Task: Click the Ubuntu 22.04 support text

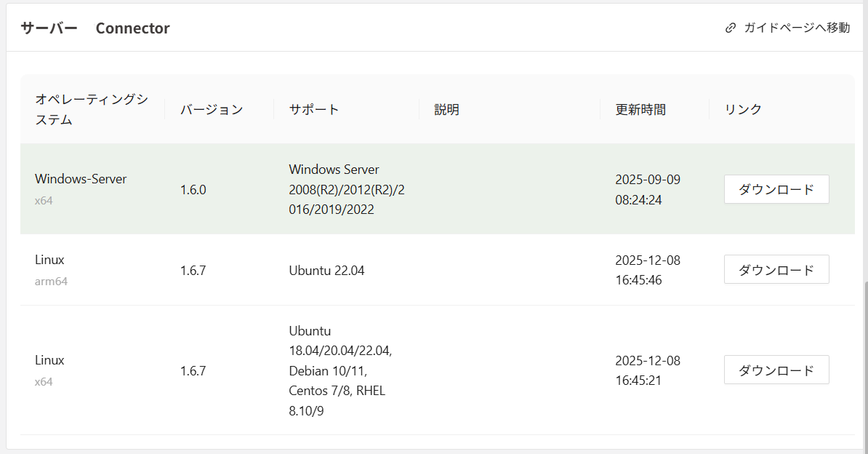Action: [x=326, y=269]
